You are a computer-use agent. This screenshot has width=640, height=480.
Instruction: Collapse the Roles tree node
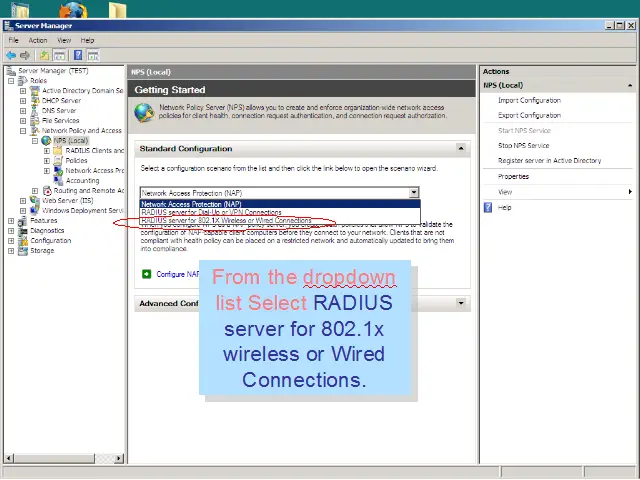coord(11,81)
